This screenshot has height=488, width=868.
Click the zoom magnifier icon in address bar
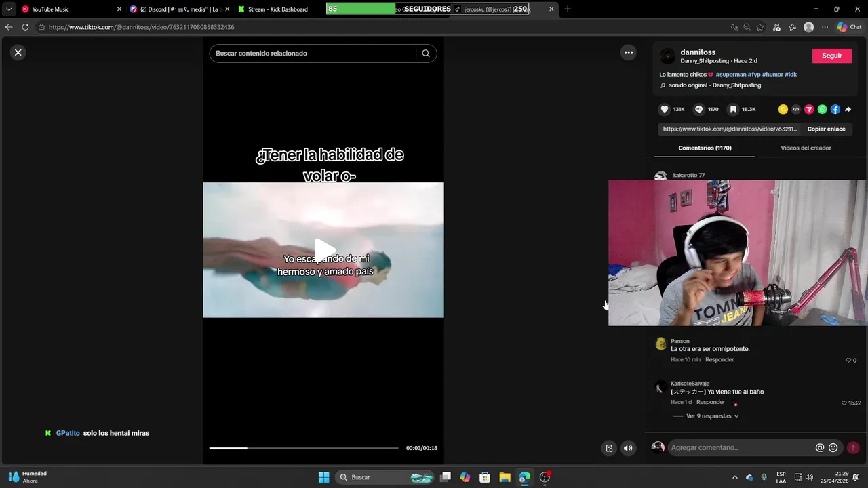[747, 27]
